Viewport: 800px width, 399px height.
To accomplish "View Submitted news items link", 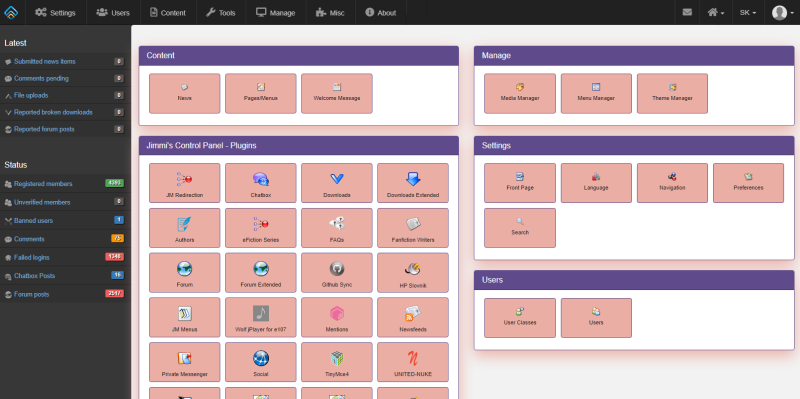I will tap(44, 61).
